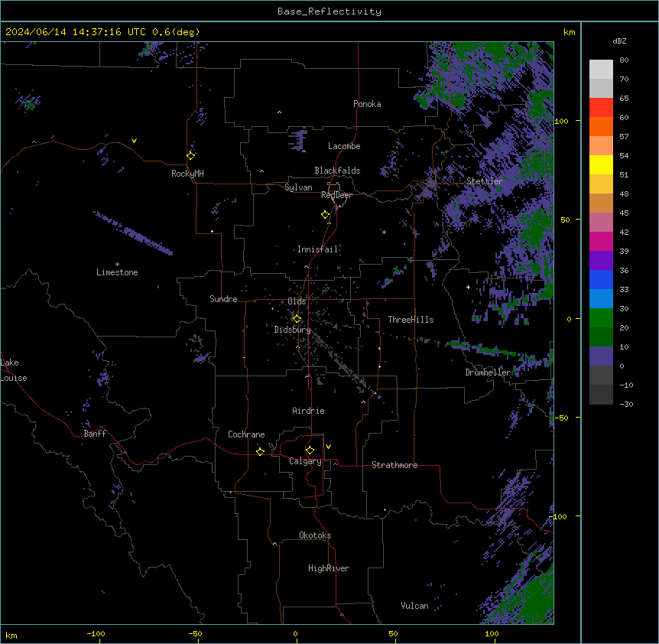The image size is (659, 644).
Task: Click the Airdrie town label
Action: (x=309, y=411)
